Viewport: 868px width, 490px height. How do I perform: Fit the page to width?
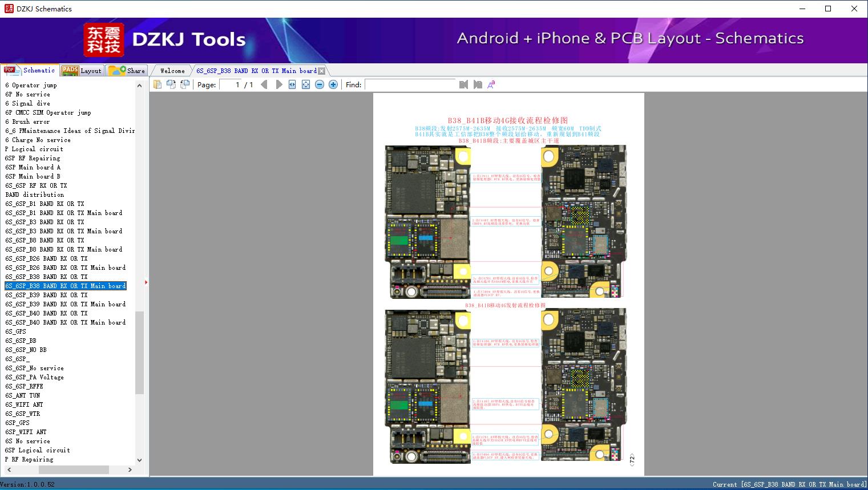point(292,84)
